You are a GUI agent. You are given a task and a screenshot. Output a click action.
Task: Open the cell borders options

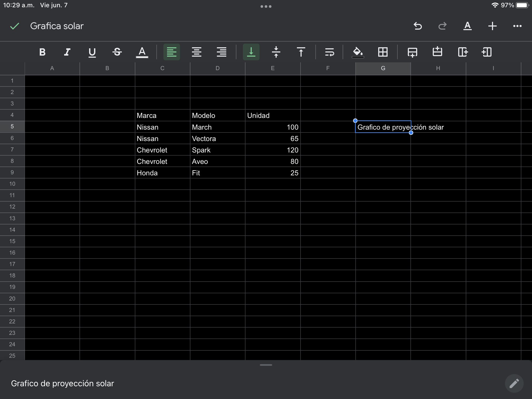(383, 52)
